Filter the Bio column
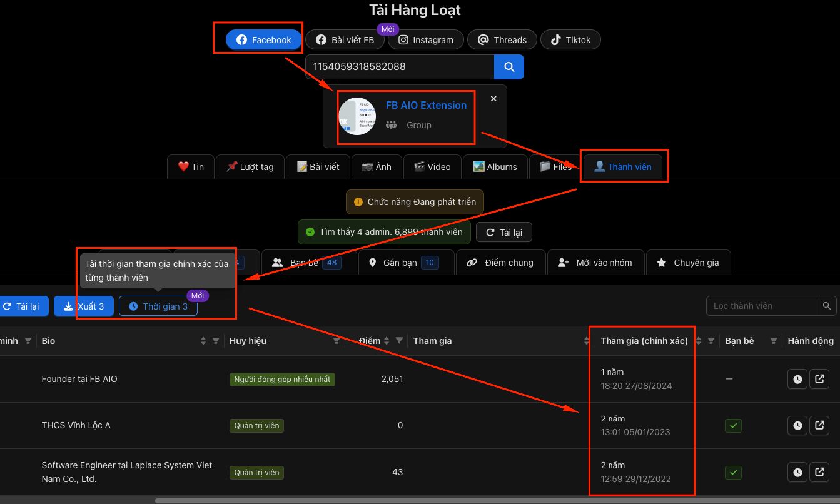Viewport: 840px width, 504px height. point(216,341)
